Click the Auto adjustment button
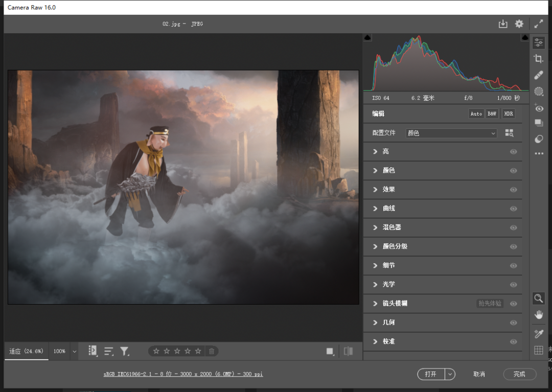Viewport: 552px width, 392px height. tap(476, 113)
